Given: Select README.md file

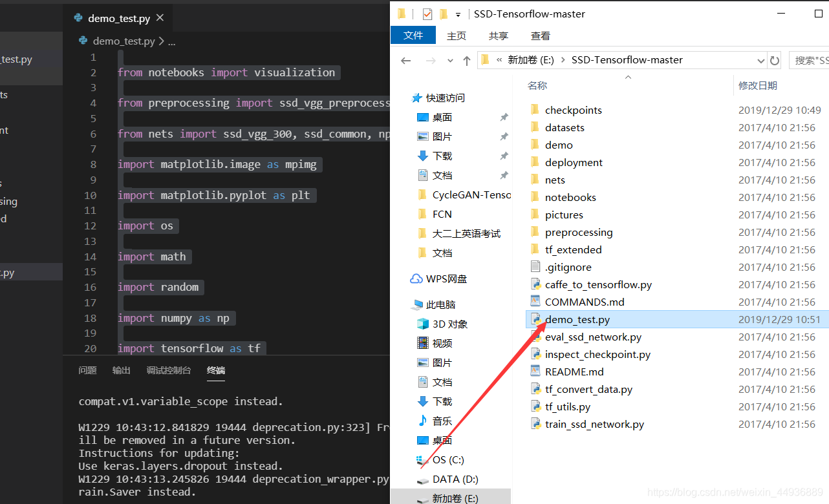Looking at the screenshot, I should (574, 372).
